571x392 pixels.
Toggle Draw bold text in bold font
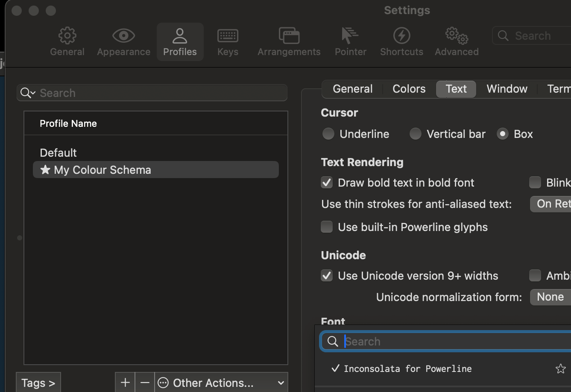[x=327, y=183]
